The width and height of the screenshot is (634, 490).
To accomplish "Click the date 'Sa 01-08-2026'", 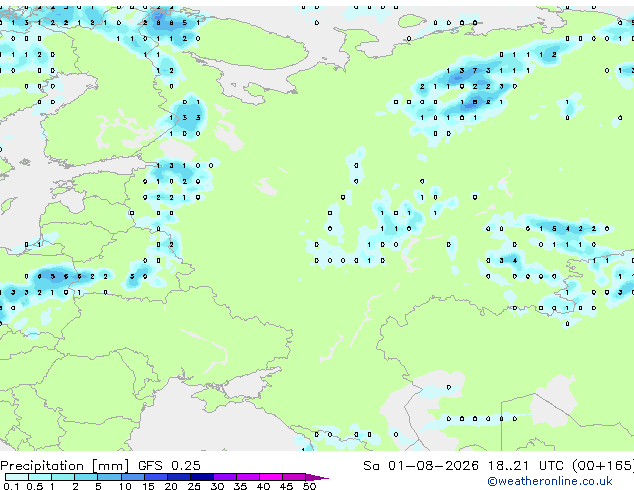I will click(x=421, y=466).
